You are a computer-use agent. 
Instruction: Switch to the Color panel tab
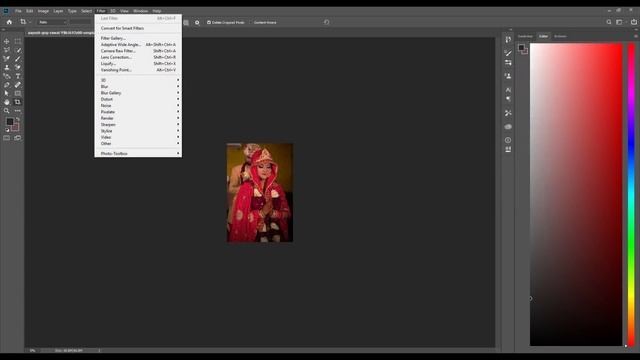click(543, 36)
